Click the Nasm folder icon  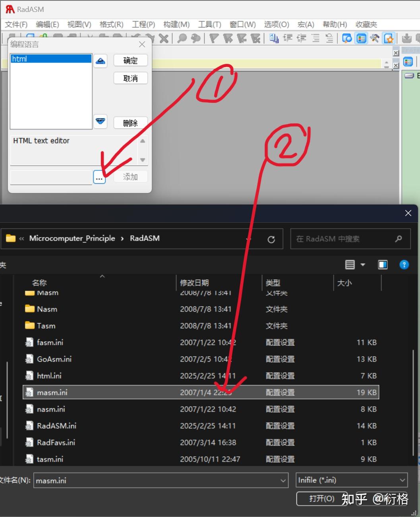point(30,309)
